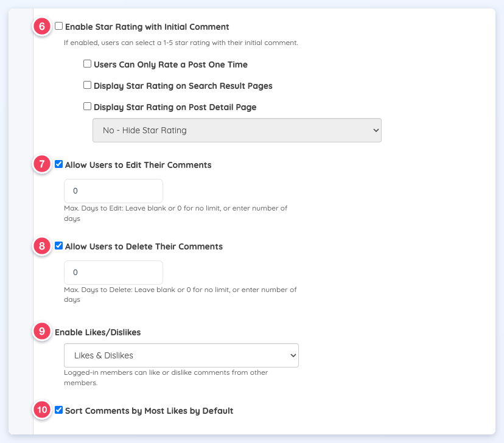
Task: Click the Enable Star Rating with Initial Comment label
Action: (x=147, y=27)
